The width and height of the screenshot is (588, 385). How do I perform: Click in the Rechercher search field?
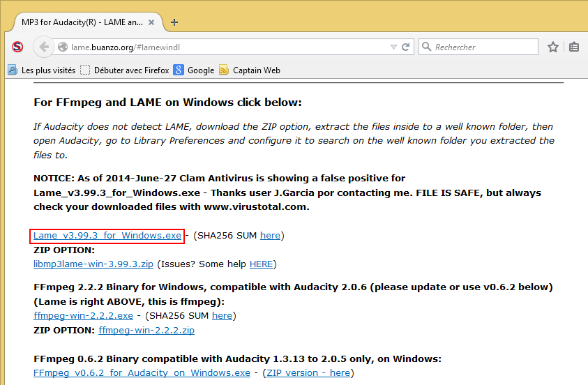[481, 47]
